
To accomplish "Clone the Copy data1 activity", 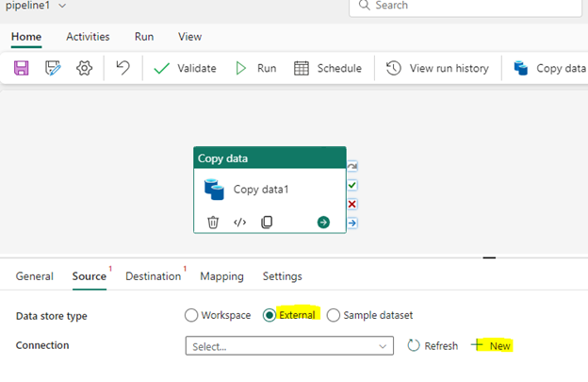I will [x=267, y=223].
